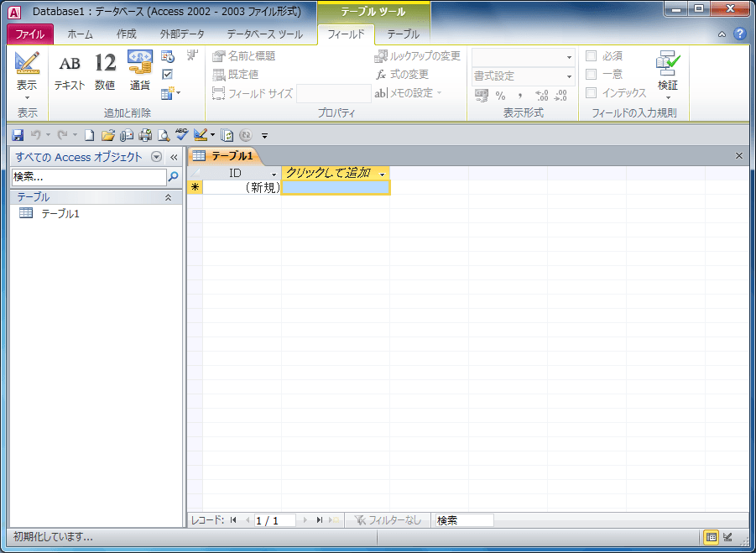Toggle the 一意 (unique) checkbox
Screen dimensions: 756x553
[591, 74]
